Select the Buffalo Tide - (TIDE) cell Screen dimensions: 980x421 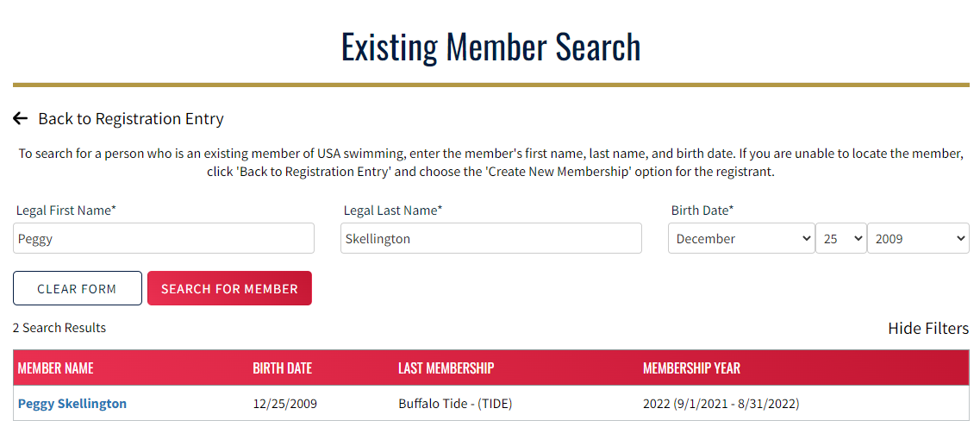(455, 404)
